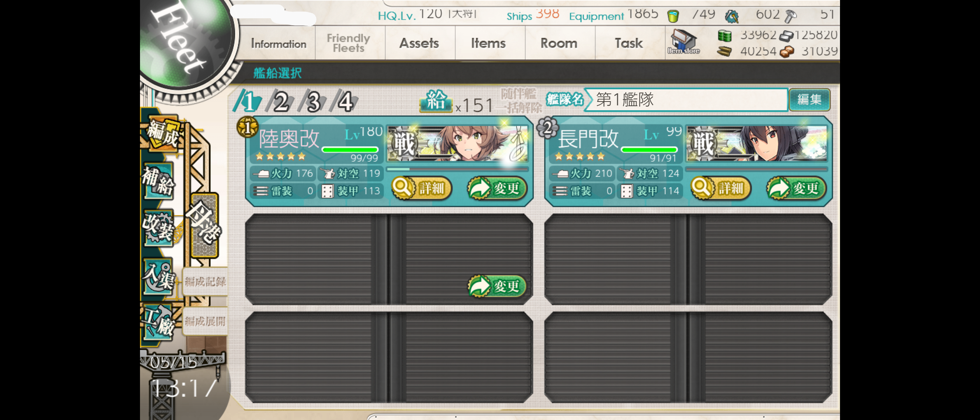Image resolution: width=980 pixels, height=420 pixels.
Task: Click the 編集 fleet name edit button
Action: coord(809,100)
